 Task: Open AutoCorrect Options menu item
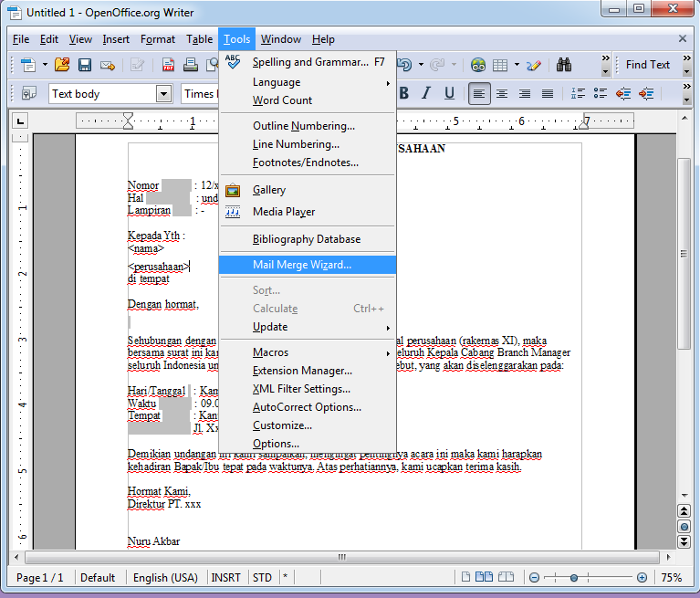[x=308, y=407]
